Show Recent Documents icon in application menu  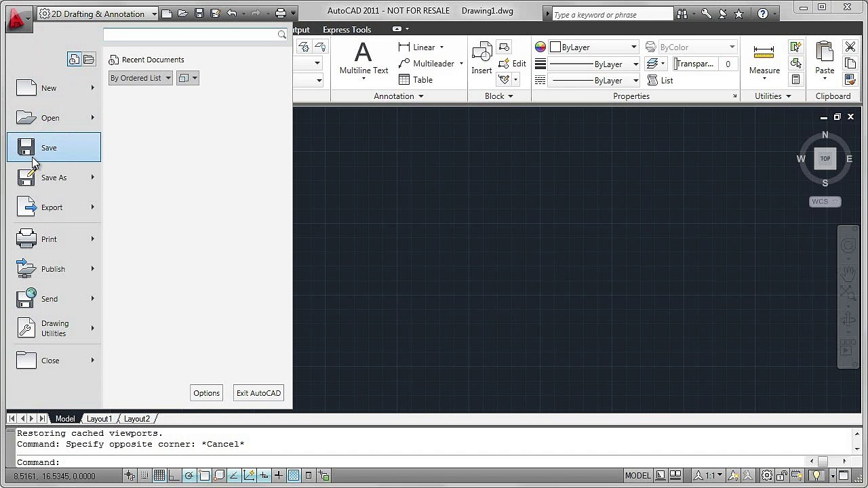click(x=74, y=60)
